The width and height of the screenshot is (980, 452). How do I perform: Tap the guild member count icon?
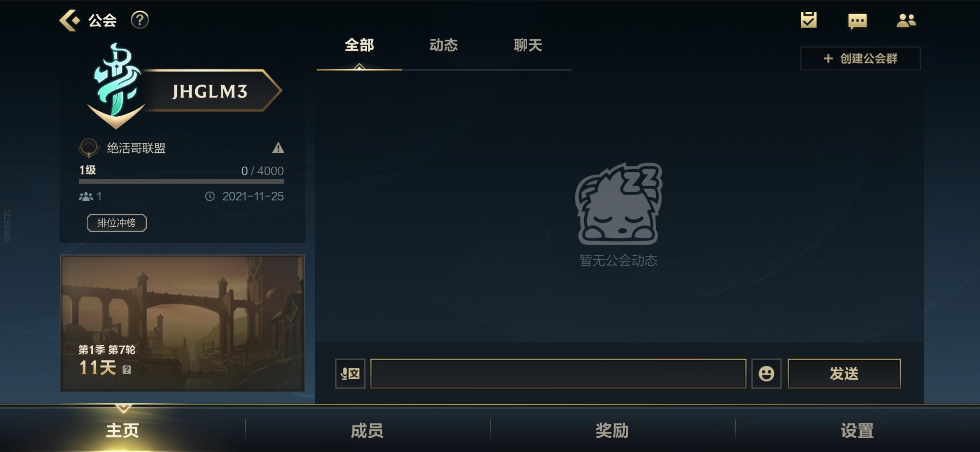point(86,196)
